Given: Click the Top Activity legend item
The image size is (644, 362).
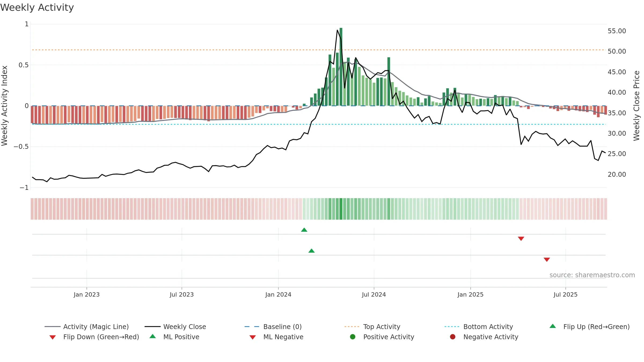Looking at the screenshot, I should pos(372,327).
